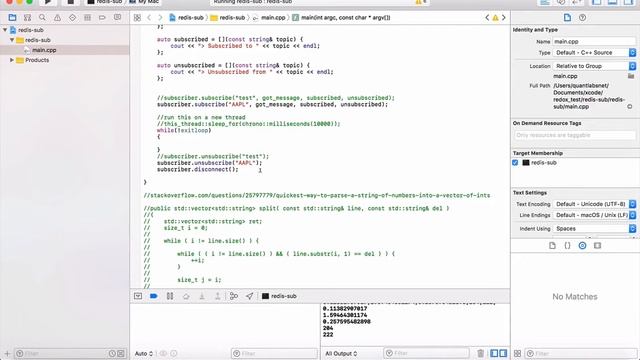Show media library icon
This screenshot has height=360, width=640.
(x=598, y=246)
